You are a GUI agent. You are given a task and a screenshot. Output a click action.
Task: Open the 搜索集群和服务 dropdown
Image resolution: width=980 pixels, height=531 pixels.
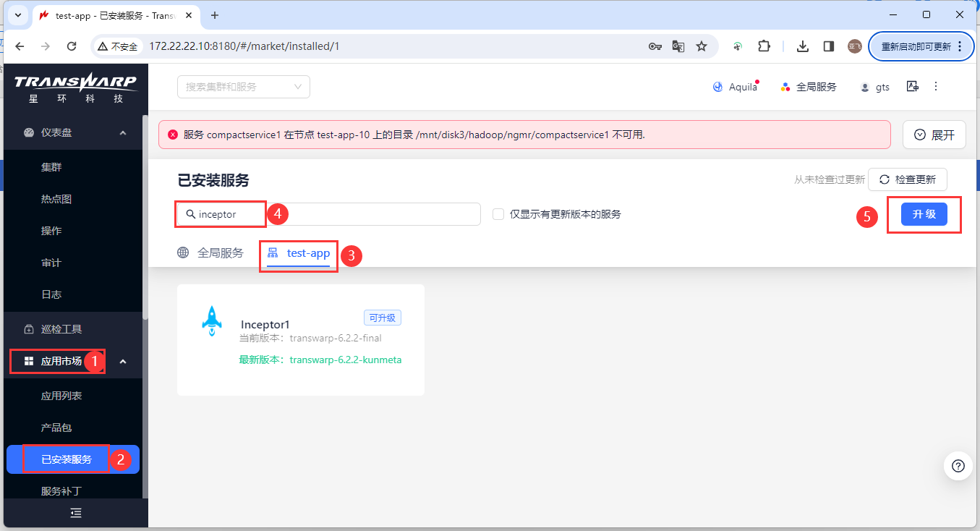click(244, 87)
